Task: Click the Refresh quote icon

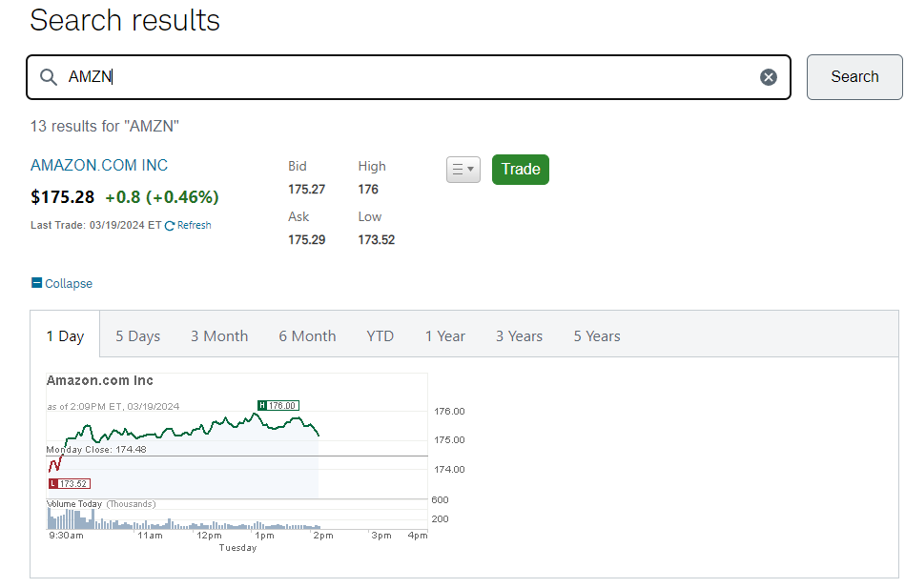Action: click(170, 226)
